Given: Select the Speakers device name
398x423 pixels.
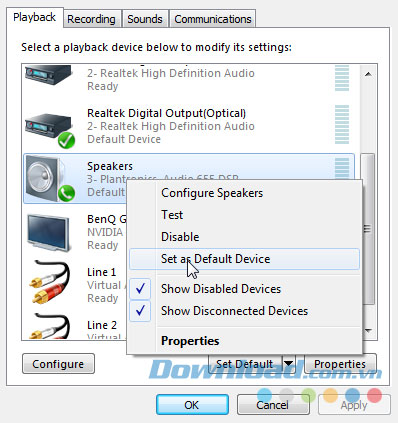Looking at the screenshot, I should (110, 166).
